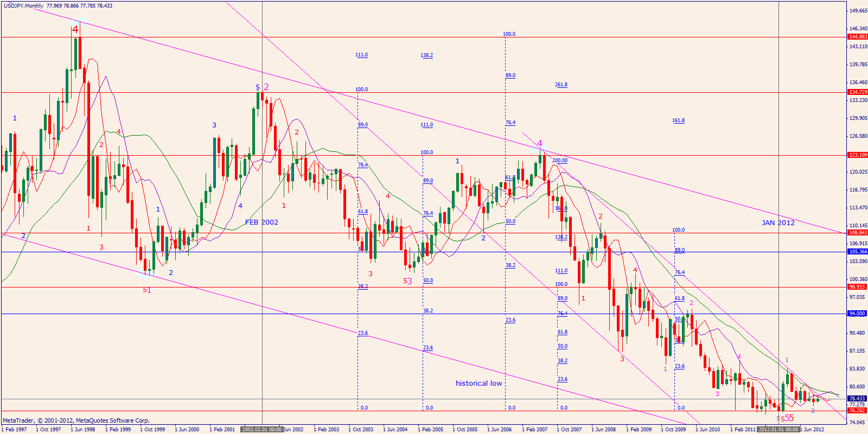Click the 1 Jun 2004 date label
The image size is (868, 434).
click(x=396, y=429)
